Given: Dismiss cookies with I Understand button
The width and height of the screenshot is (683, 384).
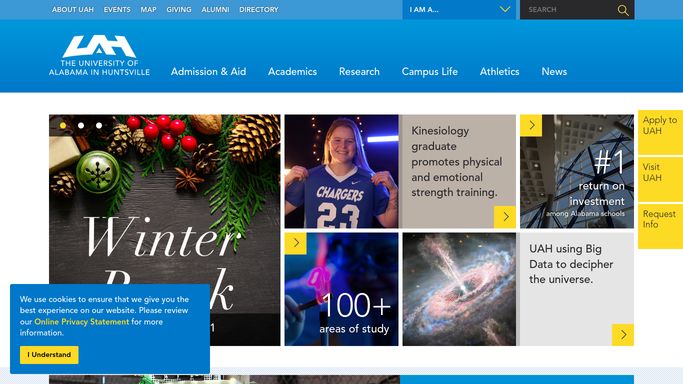Looking at the screenshot, I should pyautogui.click(x=49, y=355).
